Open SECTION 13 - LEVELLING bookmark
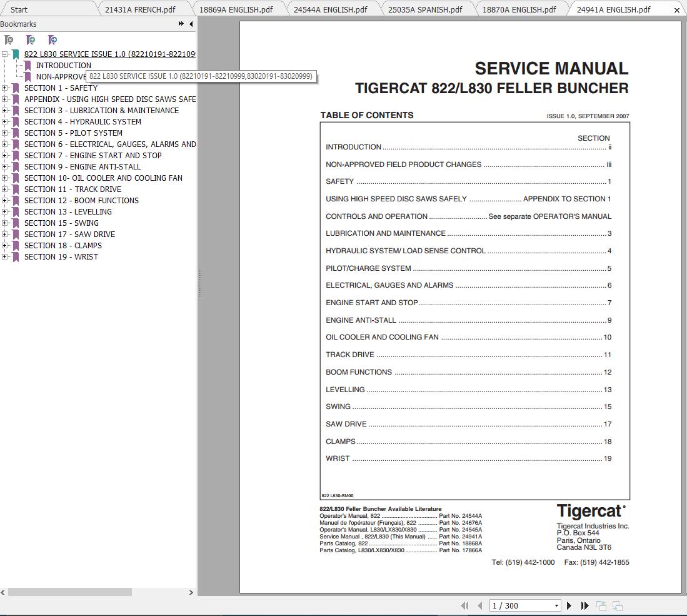 pyautogui.click(x=68, y=212)
